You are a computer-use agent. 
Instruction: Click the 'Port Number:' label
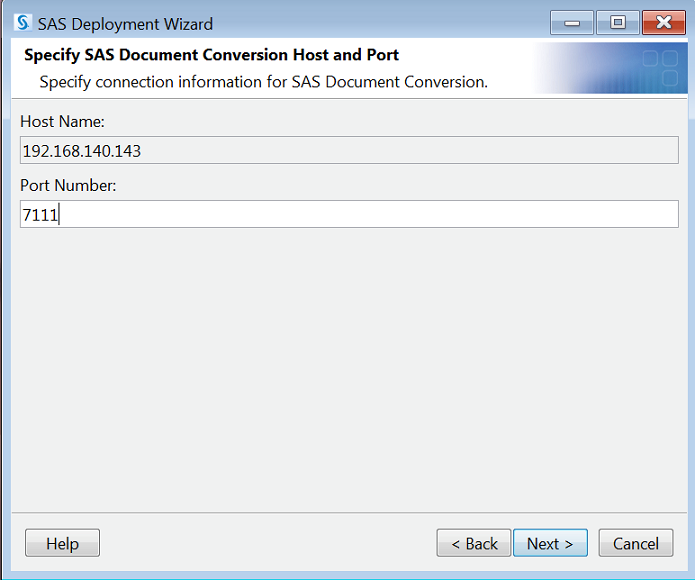coord(68,185)
